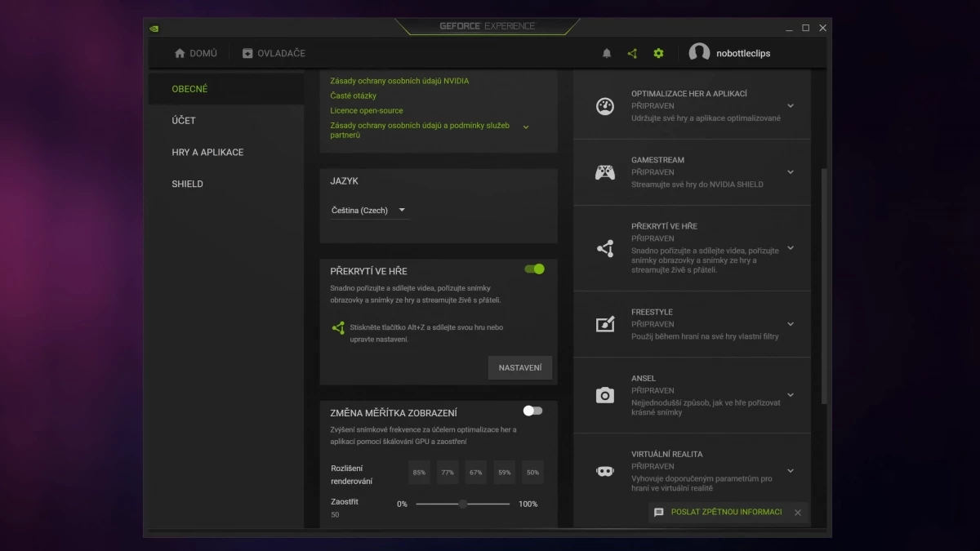The width and height of the screenshot is (980, 551).
Task: Expand the Virtuální realita section chevron
Action: tap(791, 471)
